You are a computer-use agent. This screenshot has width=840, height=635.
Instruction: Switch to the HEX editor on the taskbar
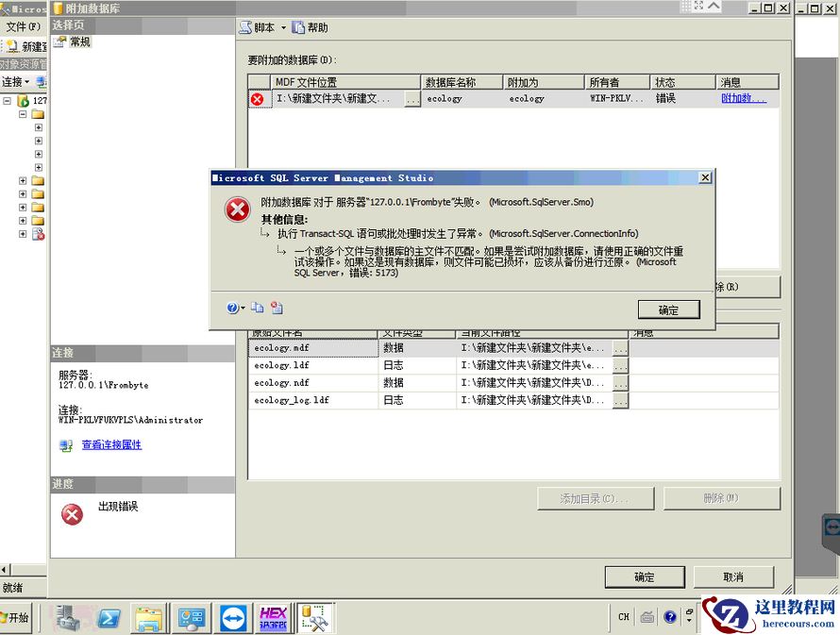[x=273, y=618]
